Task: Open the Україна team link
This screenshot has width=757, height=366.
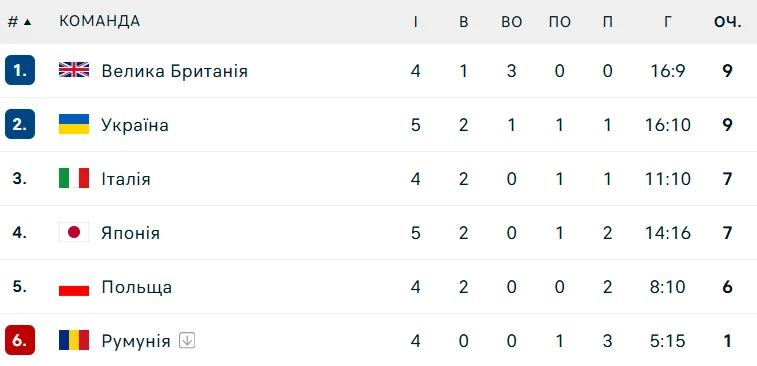Action: pos(135,125)
